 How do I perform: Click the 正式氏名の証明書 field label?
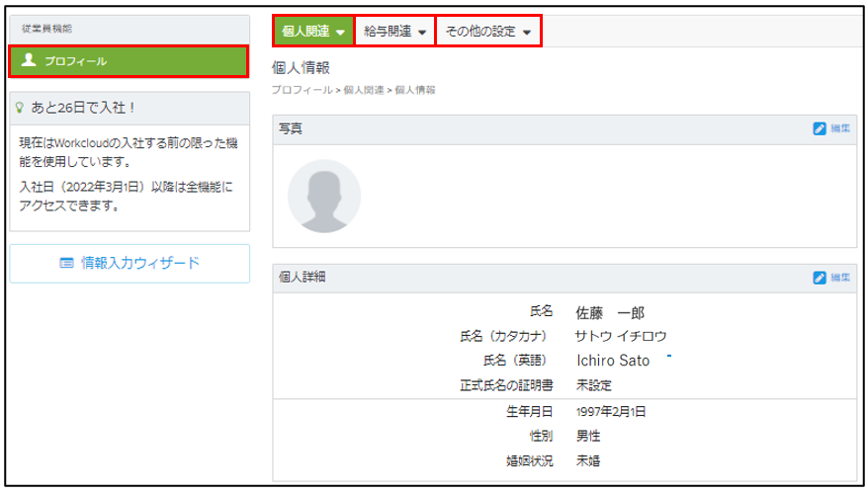(x=506, y=385)
